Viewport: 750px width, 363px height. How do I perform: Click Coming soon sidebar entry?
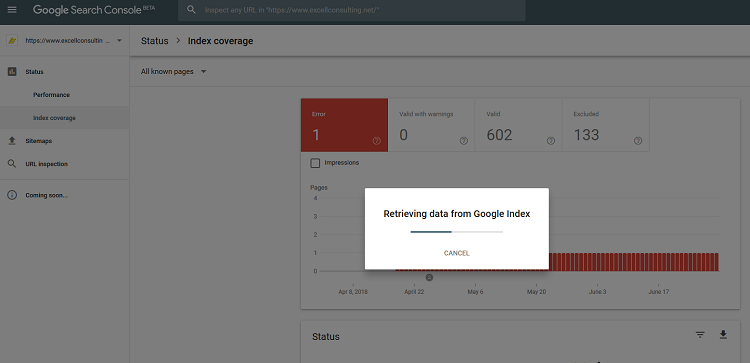click(46, 195)
